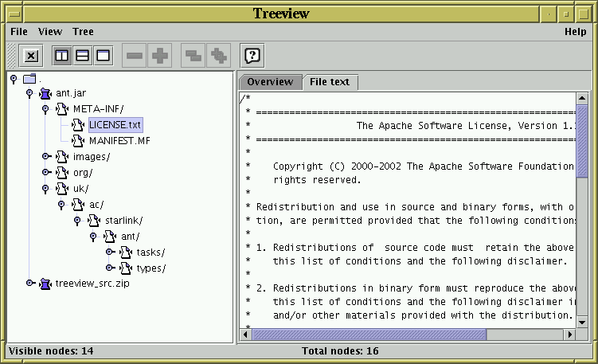This screenshot has width=598, height=364.
Task: Click the horizontal scrollbar under file text
Action: 368,335
